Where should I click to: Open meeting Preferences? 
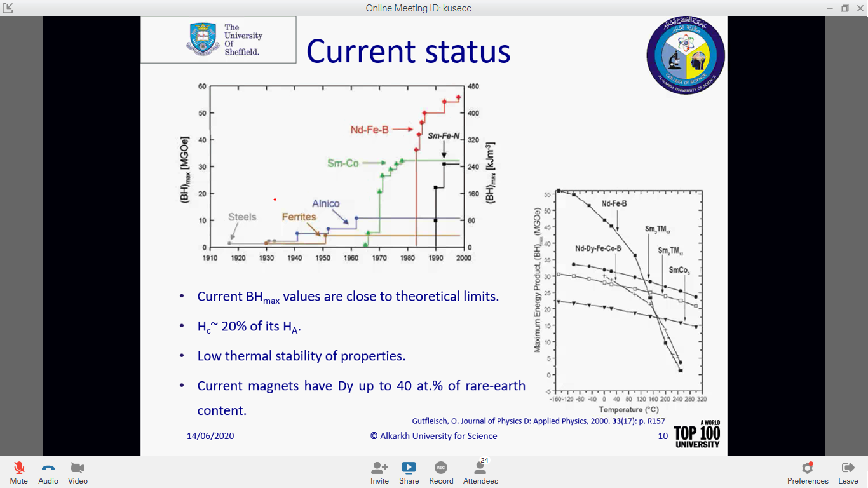(x=808, y=473)
